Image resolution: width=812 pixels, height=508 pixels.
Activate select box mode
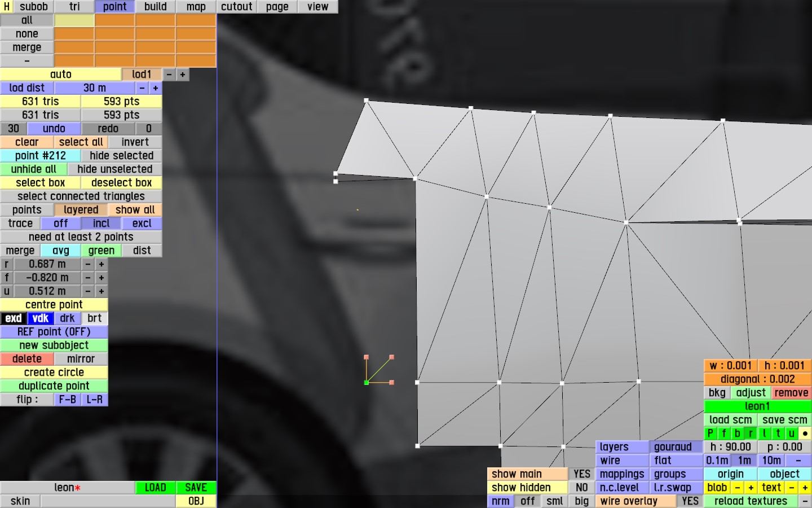coord(41,183)
